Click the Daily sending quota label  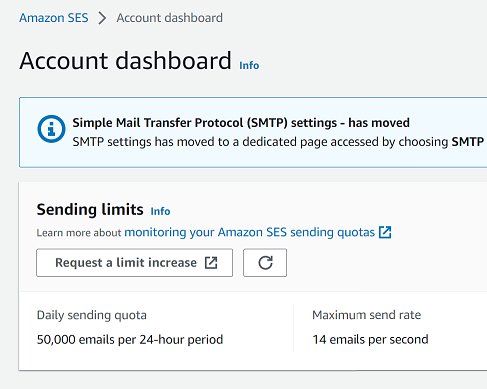(92, 315)
